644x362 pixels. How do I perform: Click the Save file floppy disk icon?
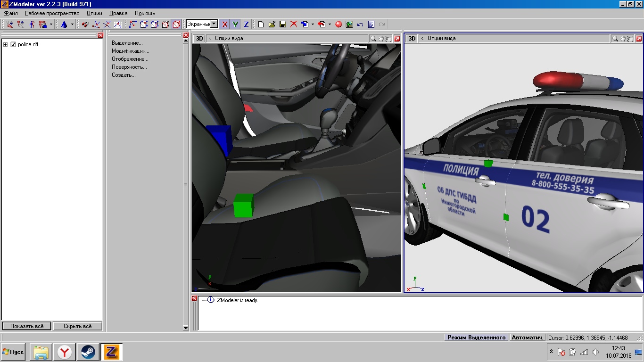283,24
